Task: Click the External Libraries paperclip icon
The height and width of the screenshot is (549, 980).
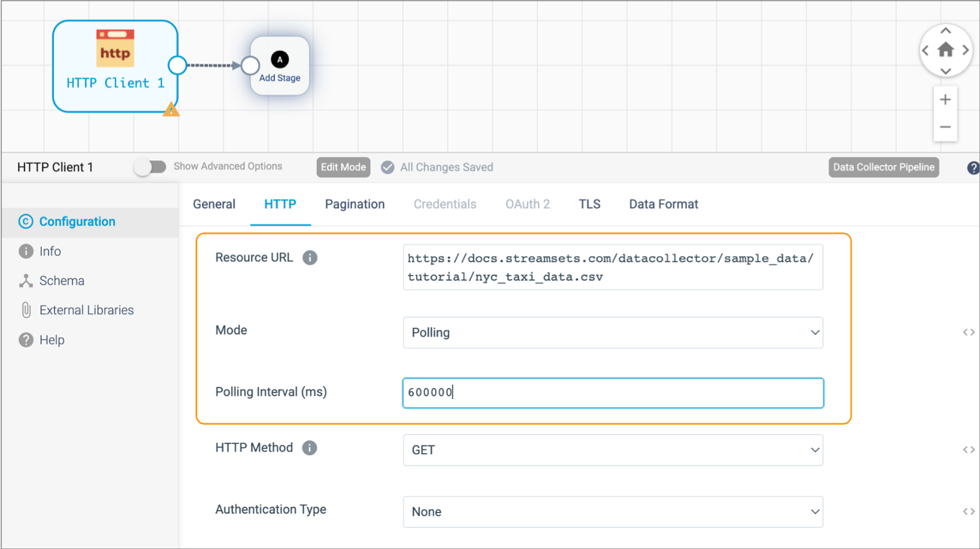Action: pyautogui.click(x=25, y=310)
